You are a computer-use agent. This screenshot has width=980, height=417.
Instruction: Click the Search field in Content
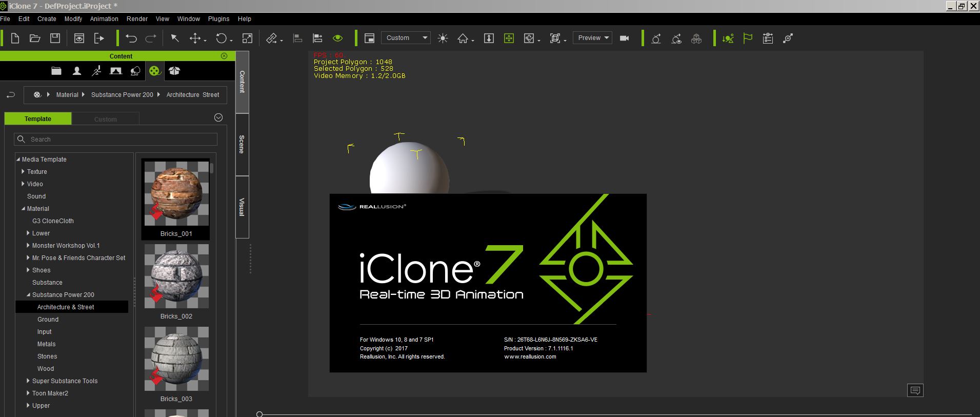pyautogui.click(x=116, y=139)
